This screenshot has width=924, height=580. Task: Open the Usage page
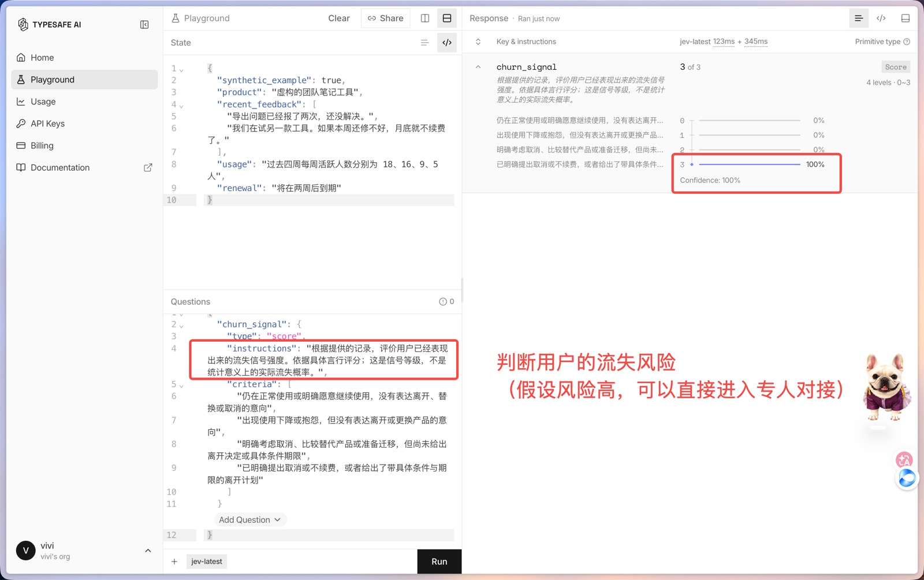(84, 102)
